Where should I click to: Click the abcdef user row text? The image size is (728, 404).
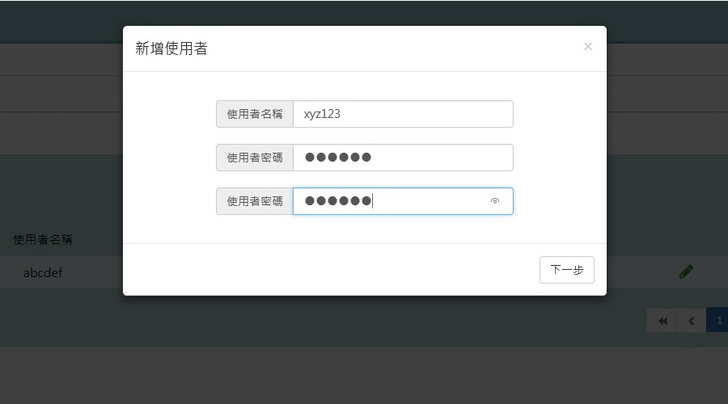click(43, 273)
